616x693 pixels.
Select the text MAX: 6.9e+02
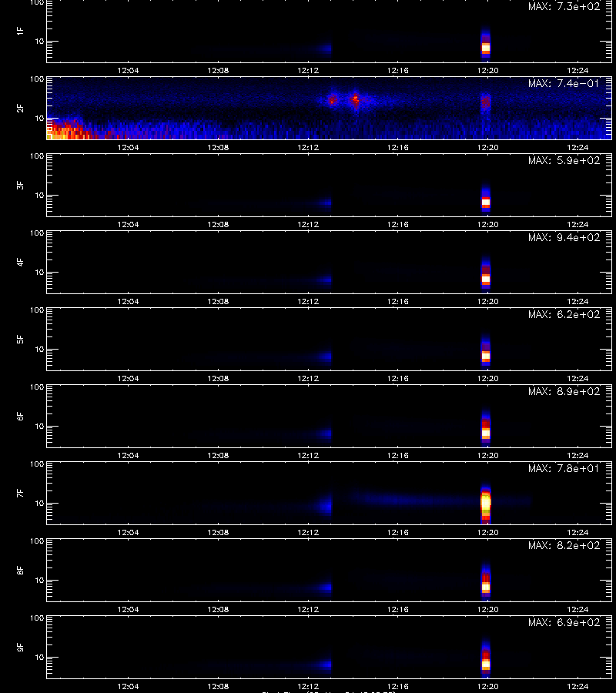point(564,622)
